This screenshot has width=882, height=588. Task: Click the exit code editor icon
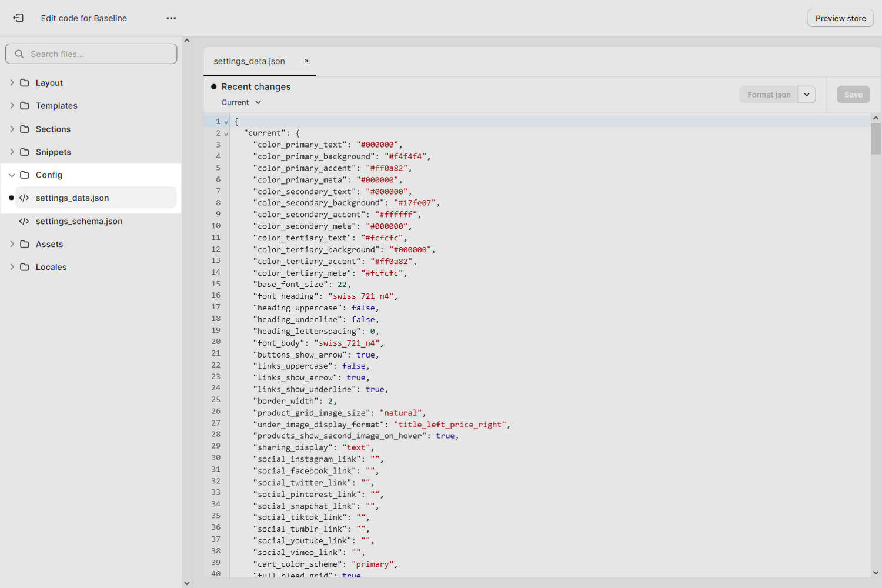coord(18,18)
